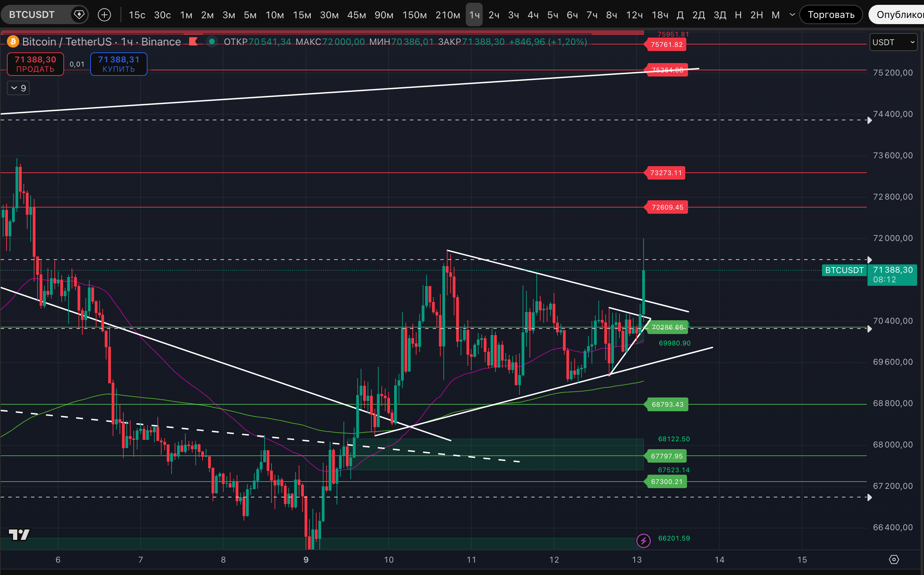924x575 pixels.
Task: Click the green market status dot
Action: click(x=212, y=41)
